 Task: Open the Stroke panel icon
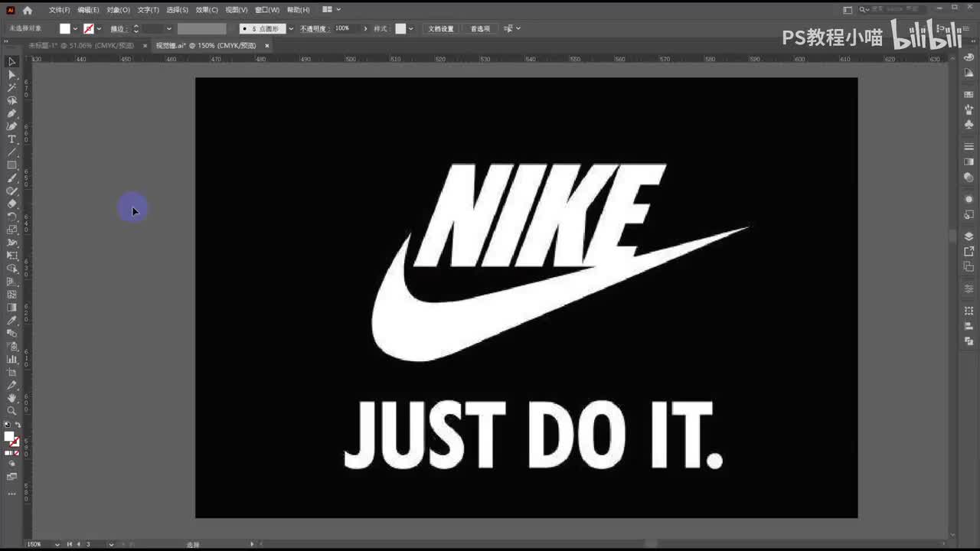click(969, 146)
